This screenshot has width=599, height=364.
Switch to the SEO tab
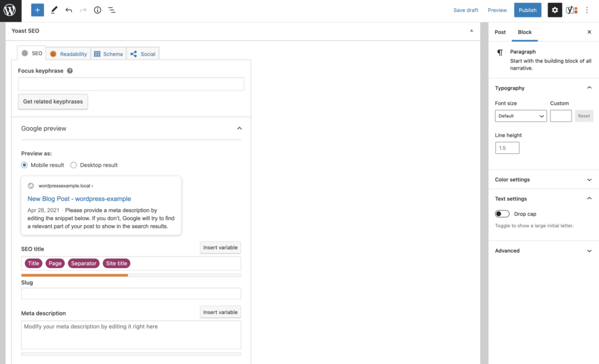pos(32,53)
